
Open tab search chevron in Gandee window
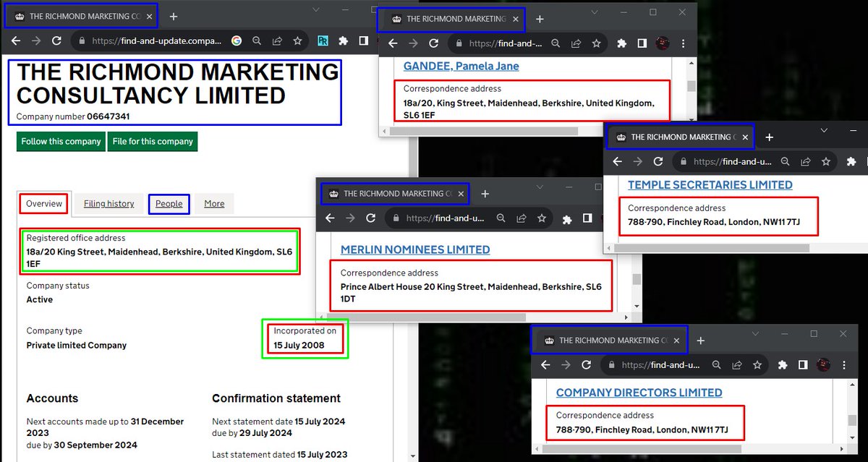[x=594, y=12]
